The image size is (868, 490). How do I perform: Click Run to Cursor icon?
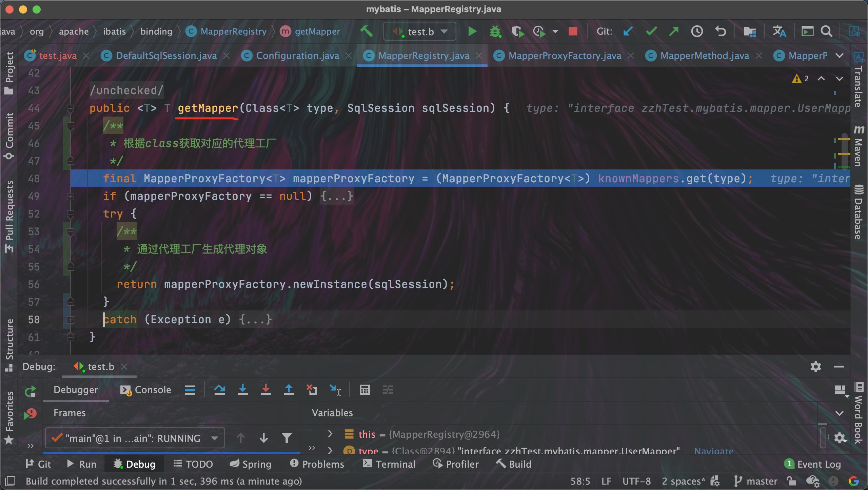coord(335,390)
